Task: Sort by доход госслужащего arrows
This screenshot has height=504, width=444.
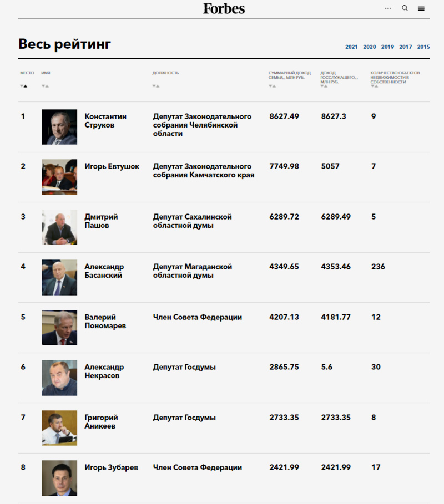Action: (324, 86)
